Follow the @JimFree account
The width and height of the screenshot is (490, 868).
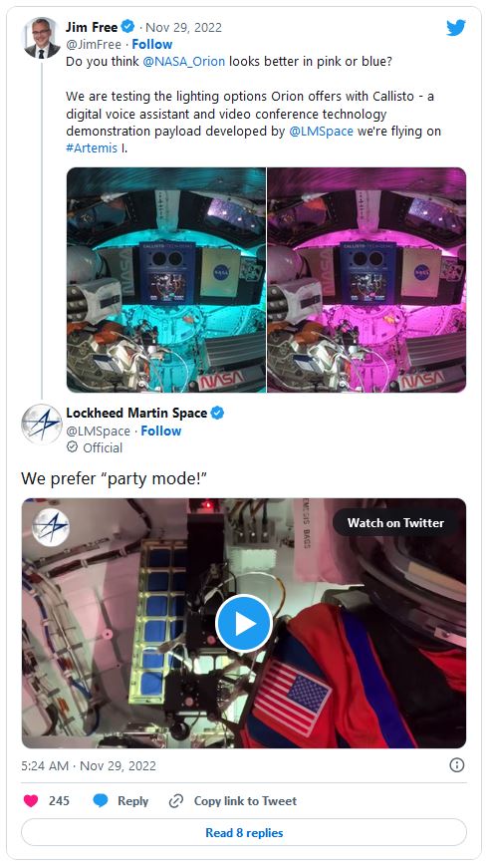pos(152,44)
